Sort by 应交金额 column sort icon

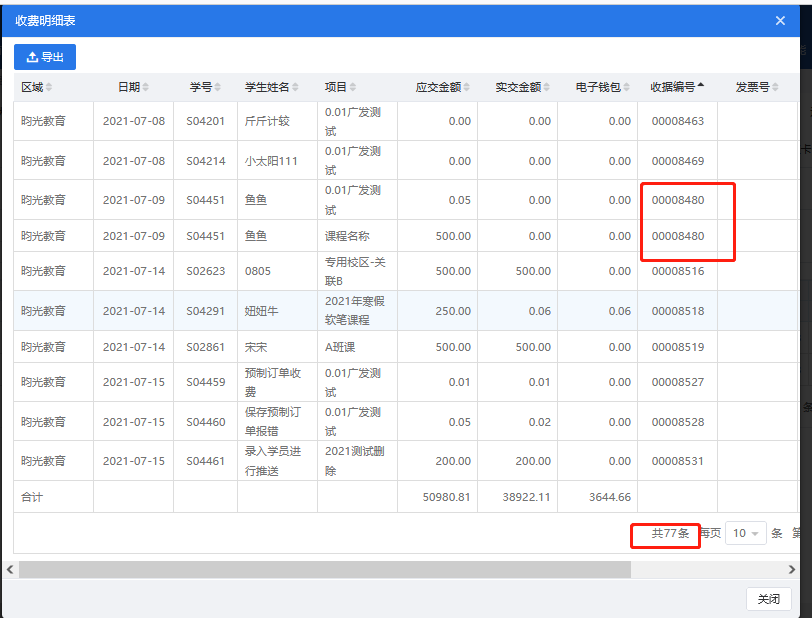[x=467, y=87]
